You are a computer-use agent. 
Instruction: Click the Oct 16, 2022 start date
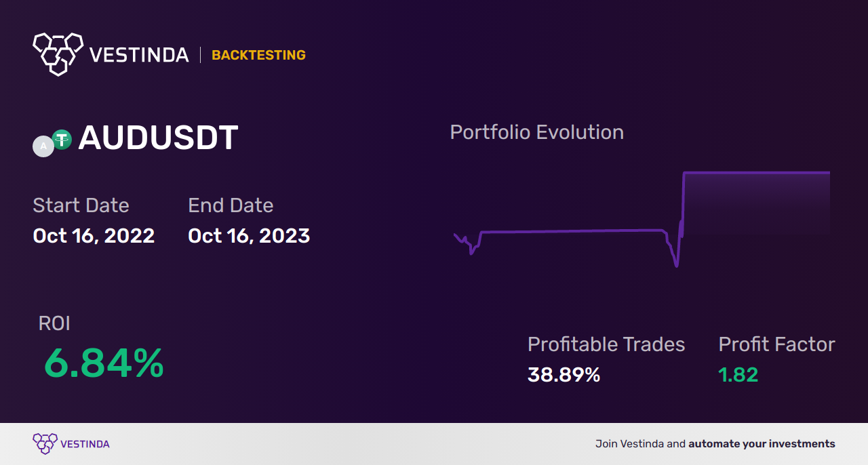click(94, 236)
